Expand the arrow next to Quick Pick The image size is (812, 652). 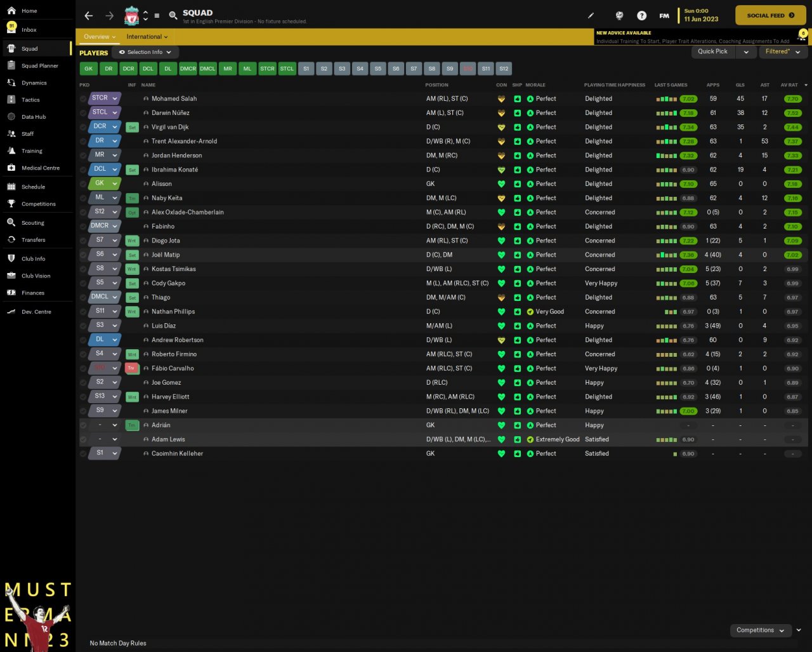[746, 52]
